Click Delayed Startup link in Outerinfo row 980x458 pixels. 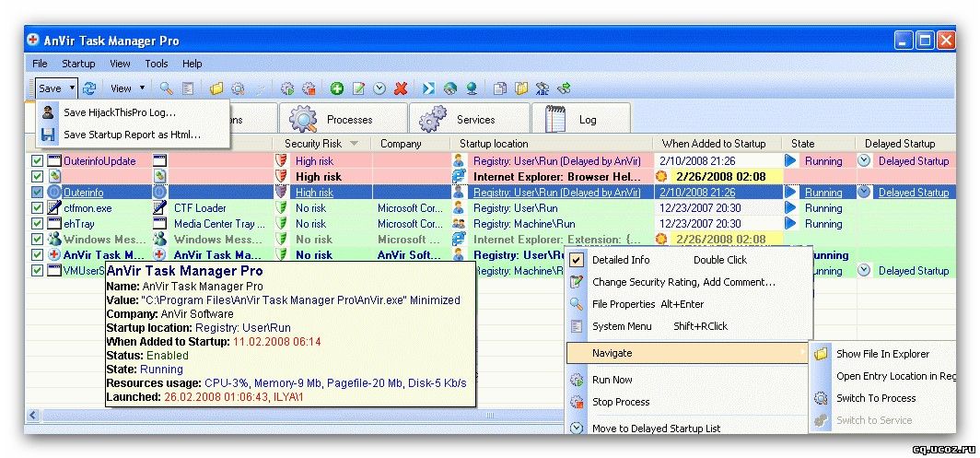(913, 193)
